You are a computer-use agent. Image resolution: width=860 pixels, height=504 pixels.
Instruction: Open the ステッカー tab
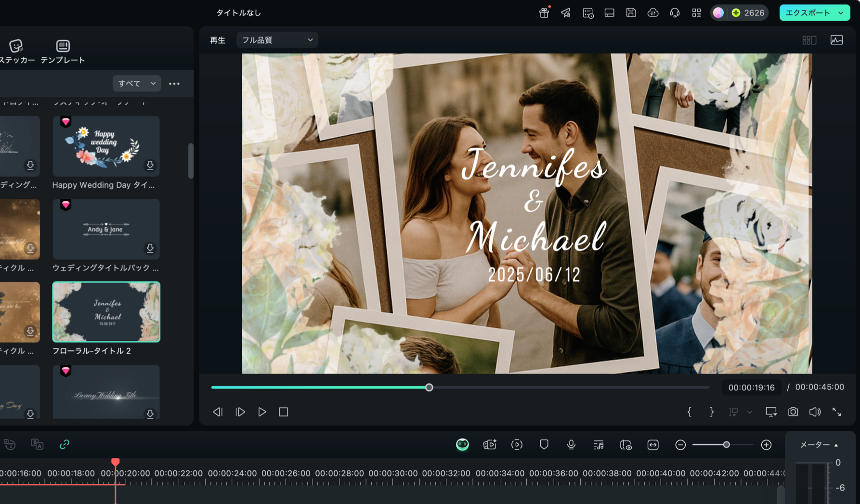pyautogui.click(x=17, y=52)
